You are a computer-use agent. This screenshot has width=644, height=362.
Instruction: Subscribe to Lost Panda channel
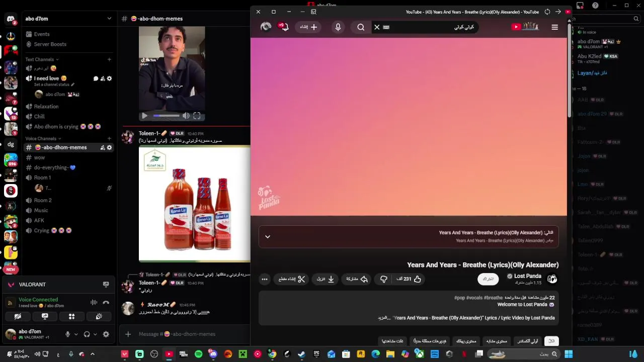pyautogui.click(x=488, y=279)
